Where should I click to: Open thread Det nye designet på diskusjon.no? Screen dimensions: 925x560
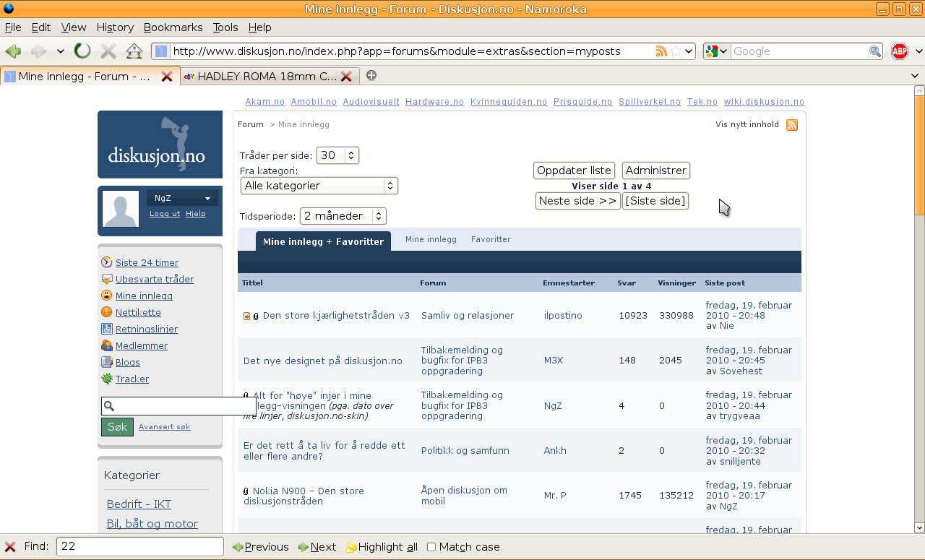coord(323,361)
